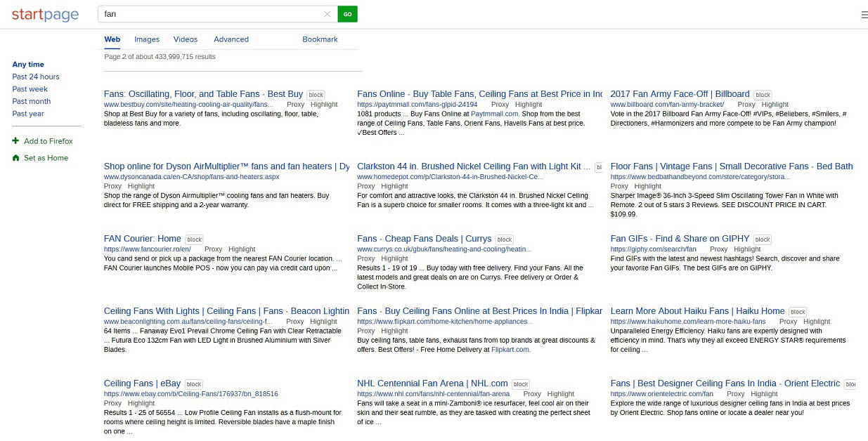Click the home icon beside Set as Home

(x=15, y=158)
